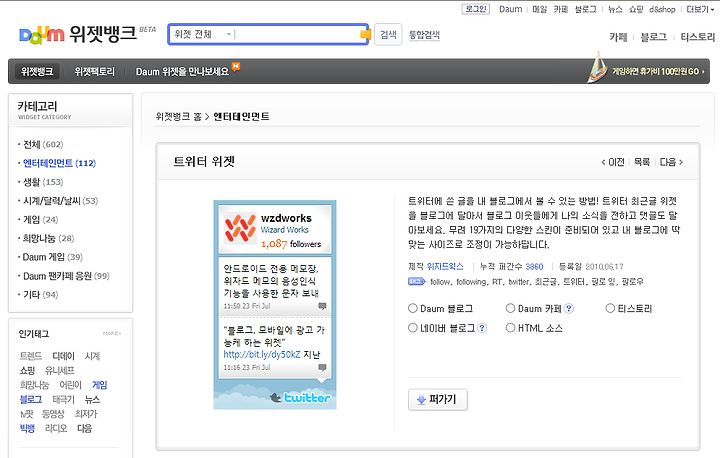
Task: Click 티스토리 link in header
Action: (x=698, y=37)
